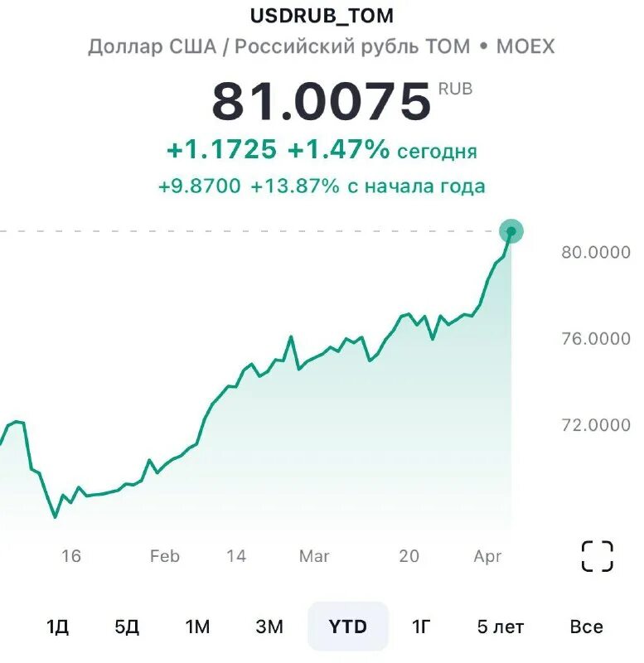Screen dimensions: 644x663
Task: Show the Все full history range
Action: [x=587, y=627]
